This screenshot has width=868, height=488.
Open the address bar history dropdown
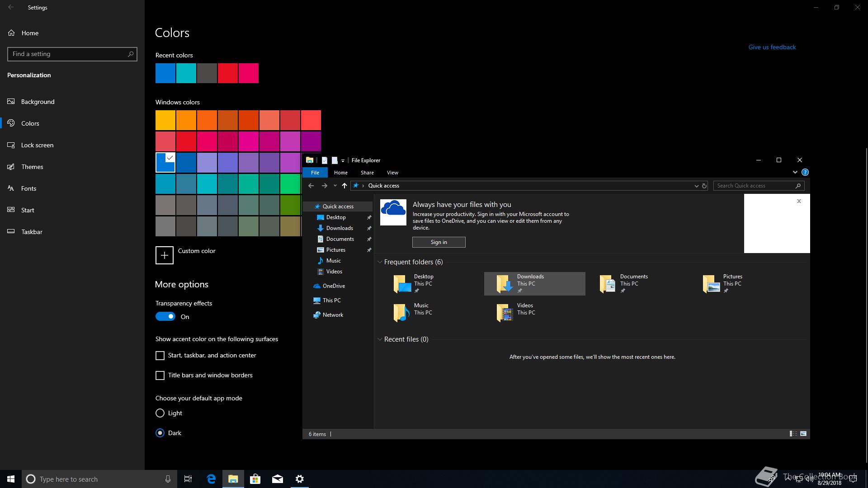click(x=696, y=186)
